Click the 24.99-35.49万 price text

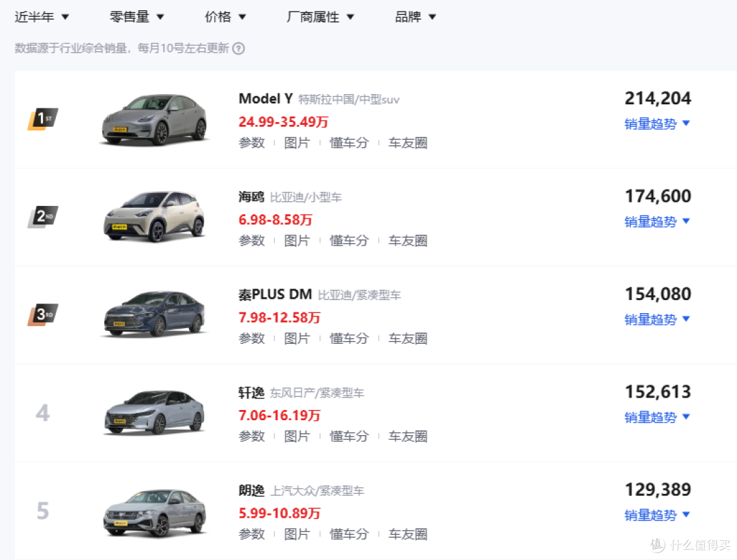[x=283, y=122]
